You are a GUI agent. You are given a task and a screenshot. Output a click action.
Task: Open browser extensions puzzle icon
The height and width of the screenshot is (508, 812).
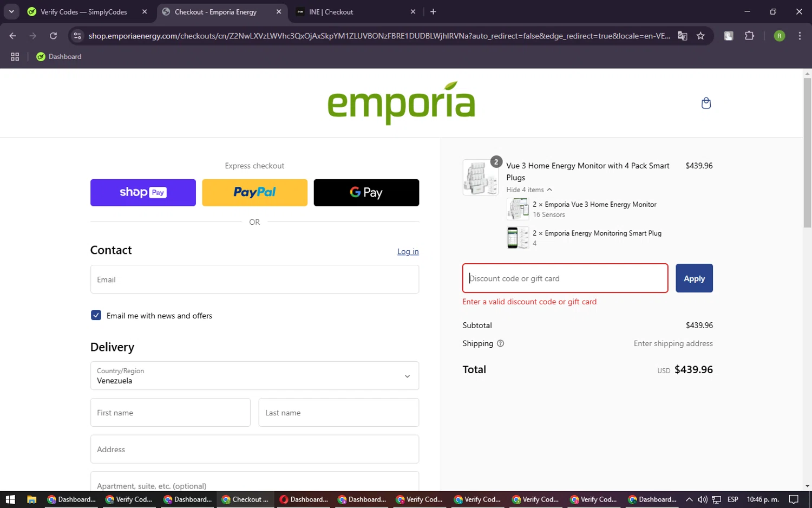tap(749, 36)
